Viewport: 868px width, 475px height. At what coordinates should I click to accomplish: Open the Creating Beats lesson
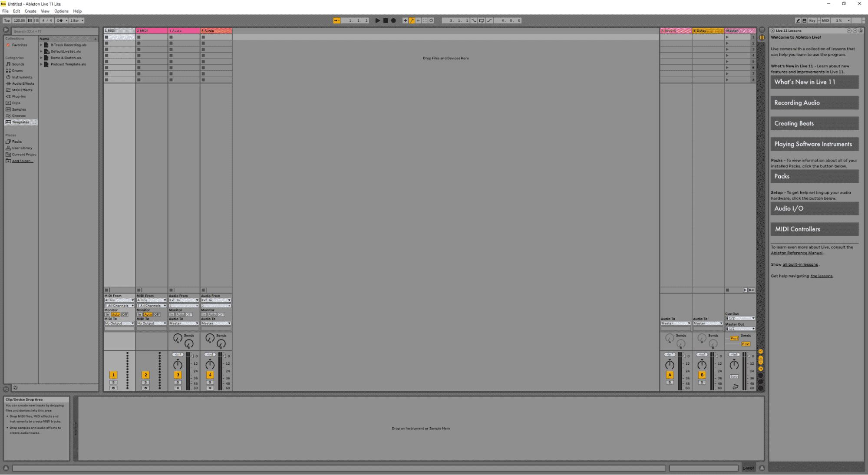(x=815, y=123)
